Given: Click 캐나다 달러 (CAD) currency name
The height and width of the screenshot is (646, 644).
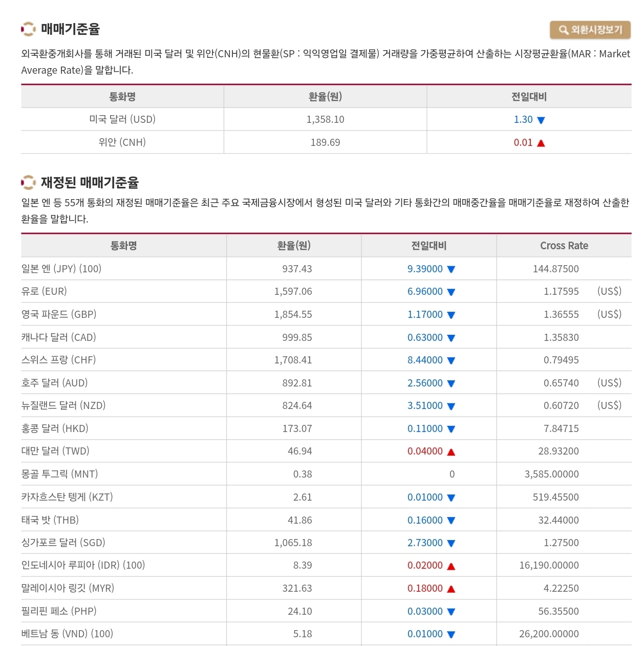Looking at the screenshot, I should click(58, 337).
